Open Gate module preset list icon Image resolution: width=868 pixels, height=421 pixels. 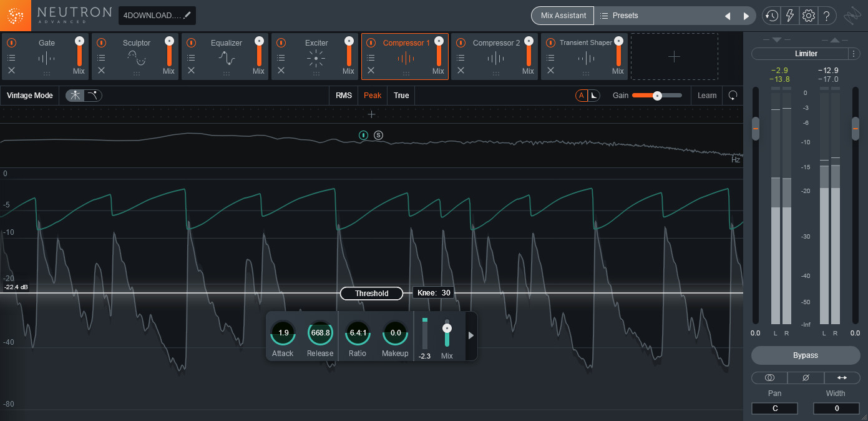tap(11, 57)
